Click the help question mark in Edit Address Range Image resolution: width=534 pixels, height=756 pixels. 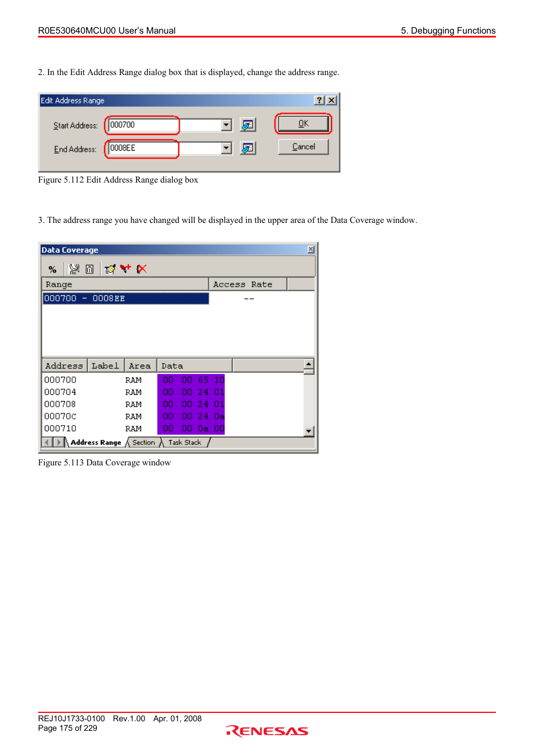(319, 100)
